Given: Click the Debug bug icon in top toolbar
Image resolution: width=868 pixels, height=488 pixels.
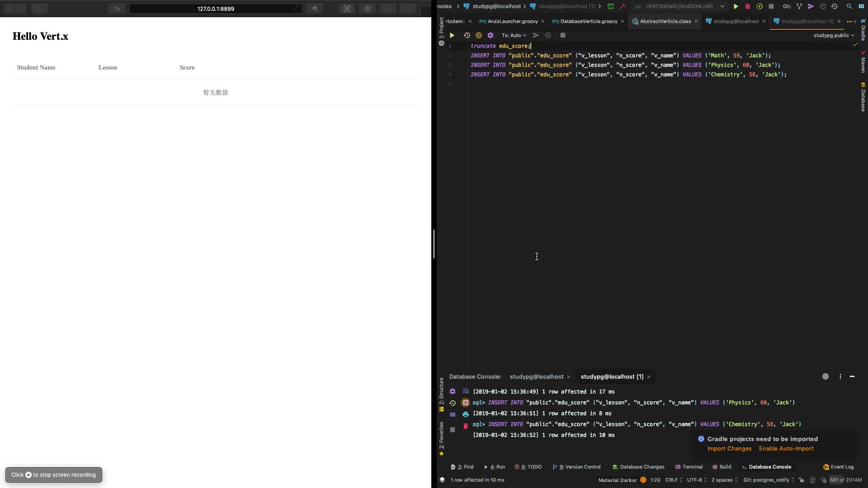Looking at the screenshot, I should tap(747, 6).
